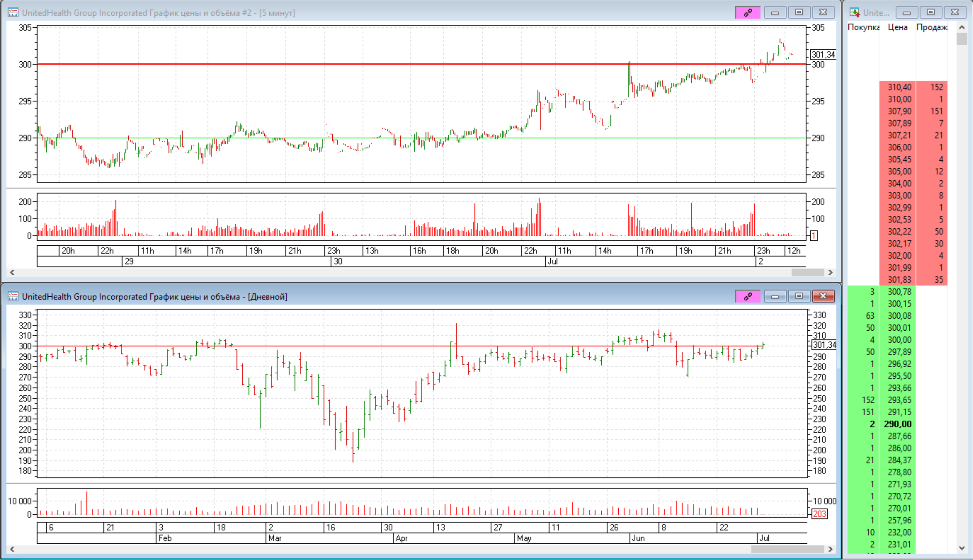Image resolution: width=973 pixels, height=560 pixels.
Task: Click the 301,34 price label on daily chart
Action: click(824, 344)
